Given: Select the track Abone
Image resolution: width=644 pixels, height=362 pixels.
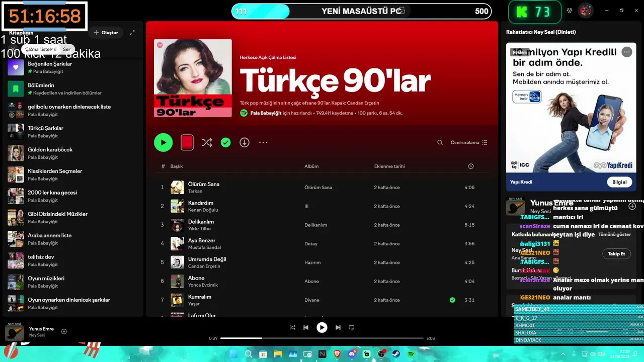Looking at the screenshot, I should click(196, 278).
